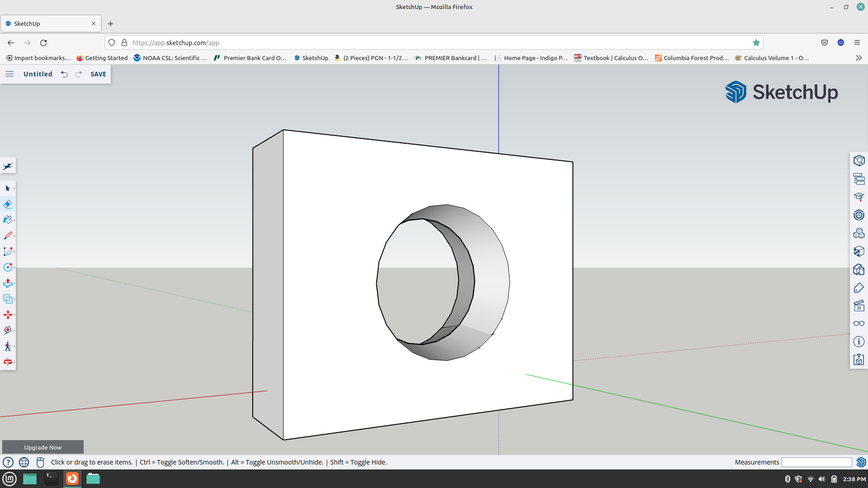Open the volume control in system tray
Viewport: 868px width, 488px height.
(x=821, y=479)
